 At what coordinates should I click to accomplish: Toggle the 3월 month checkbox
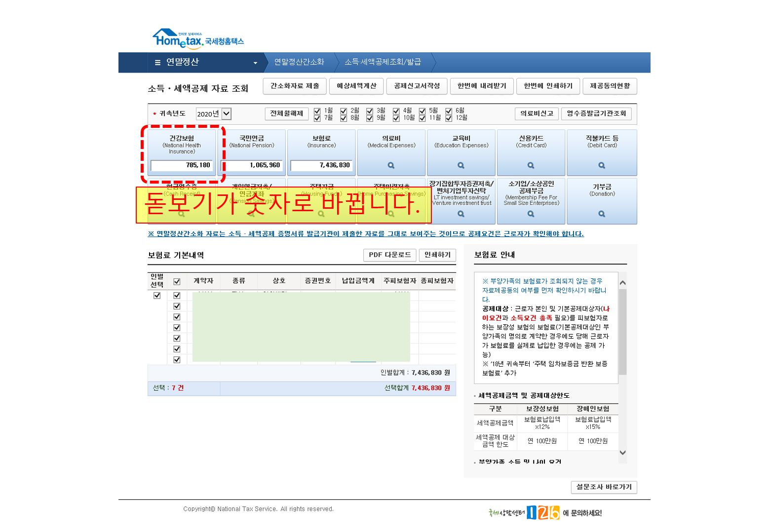pos(370,111)
